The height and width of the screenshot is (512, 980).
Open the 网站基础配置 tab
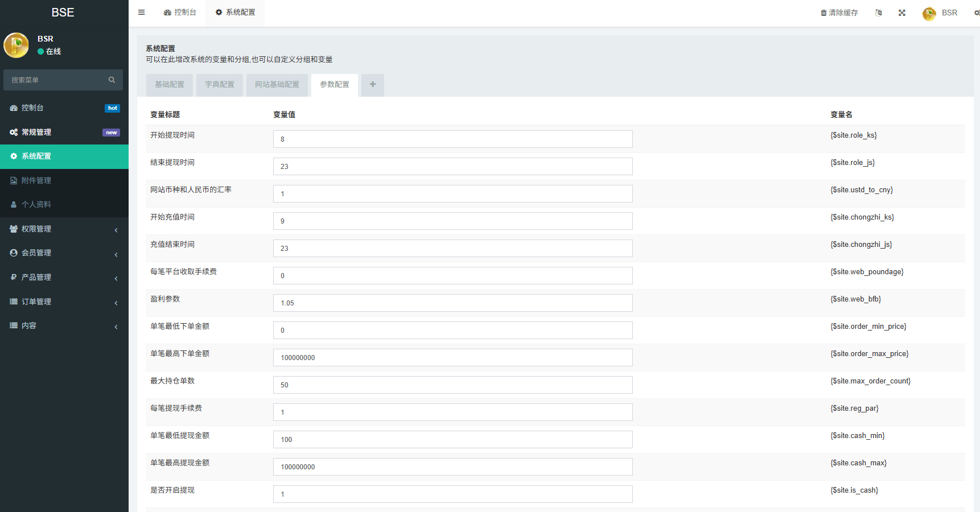point(277,85)
